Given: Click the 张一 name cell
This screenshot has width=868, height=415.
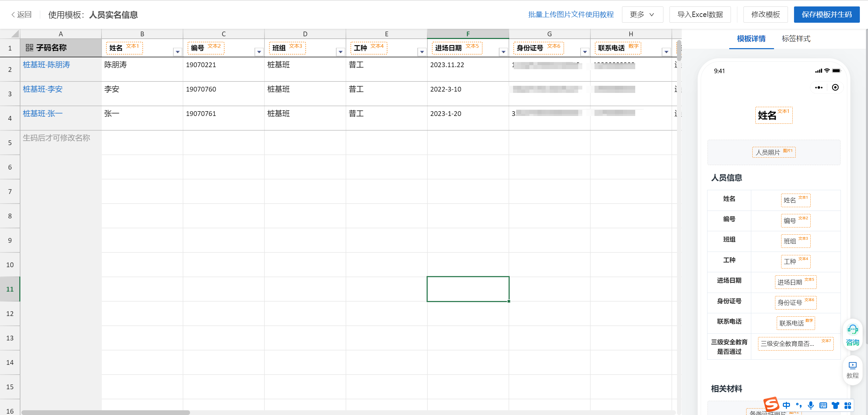Looking at the screenshot, I should 142,118.
